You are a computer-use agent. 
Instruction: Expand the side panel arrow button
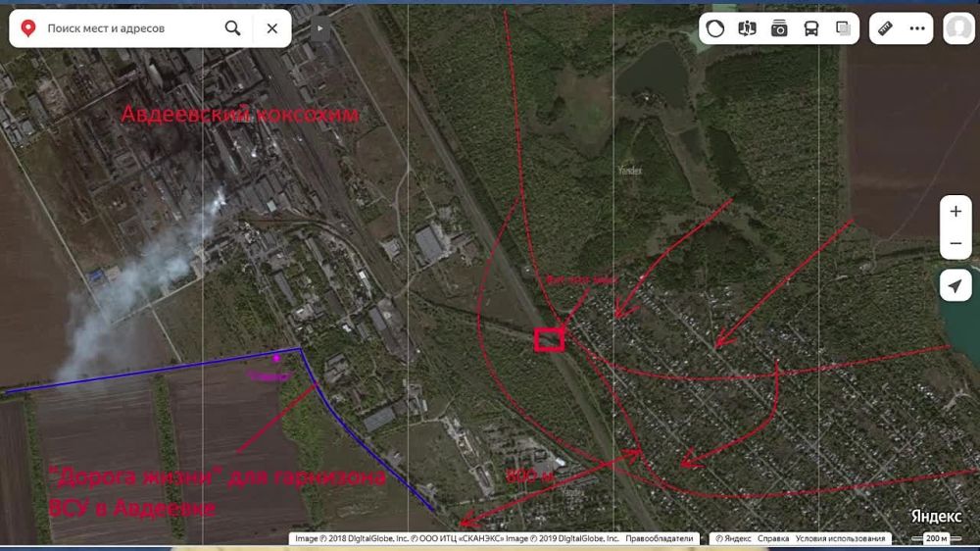point(320,28)
